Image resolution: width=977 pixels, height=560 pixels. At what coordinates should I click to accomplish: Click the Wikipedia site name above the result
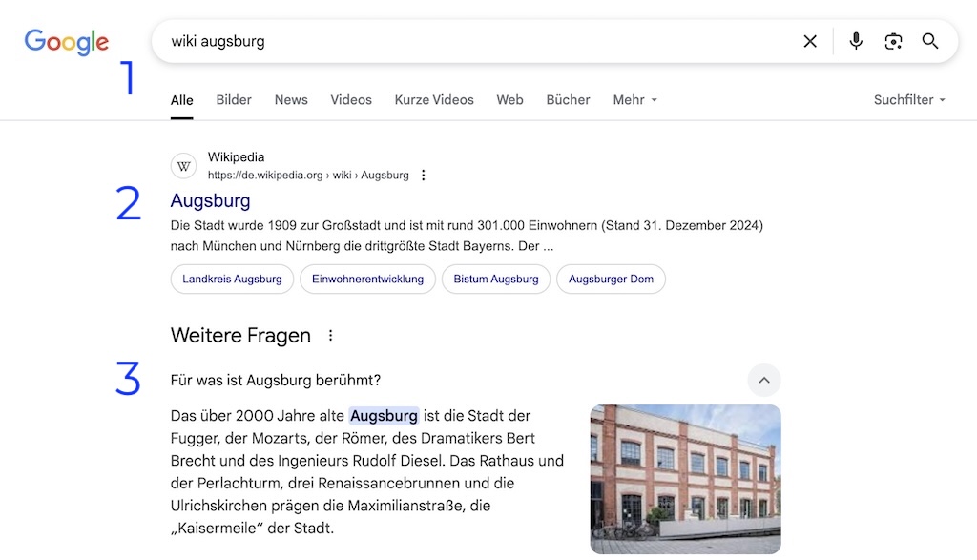237,157
